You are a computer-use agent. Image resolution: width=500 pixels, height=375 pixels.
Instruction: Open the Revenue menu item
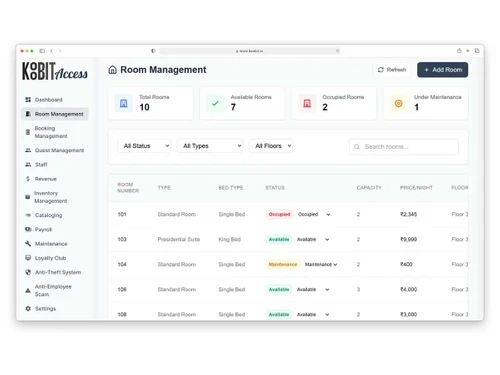(x=55, y=179)
